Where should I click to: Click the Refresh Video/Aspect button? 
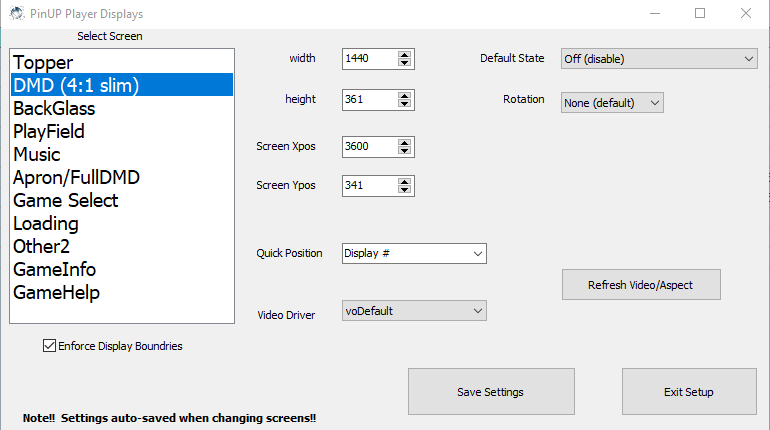pyautogui.click(x=641, y=285)
